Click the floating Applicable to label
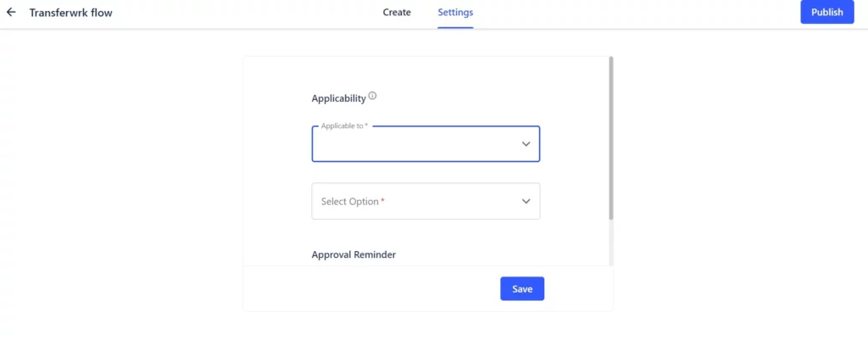The image size is (868, 340). point(342,125)
